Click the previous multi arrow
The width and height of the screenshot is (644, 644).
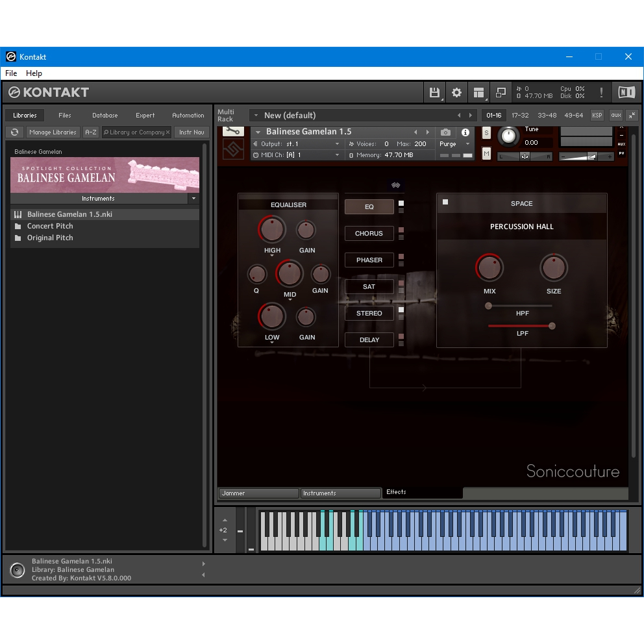click(459, 116)
